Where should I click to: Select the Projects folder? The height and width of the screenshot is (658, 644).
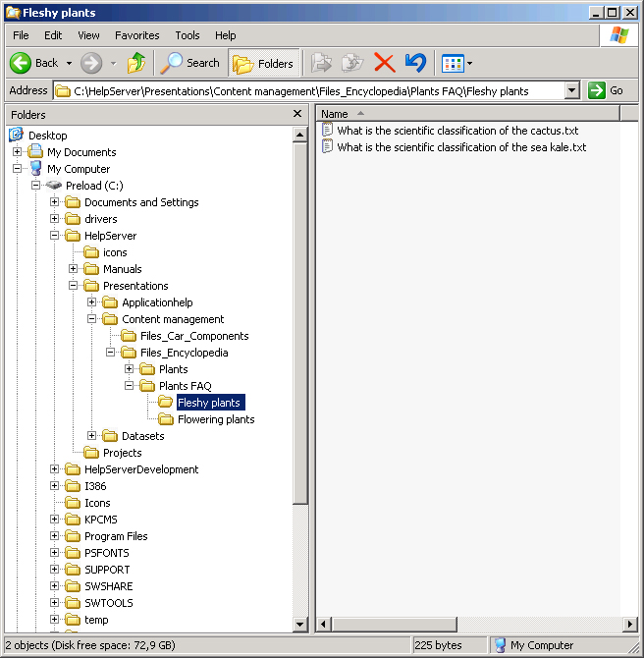coord(122,453)
